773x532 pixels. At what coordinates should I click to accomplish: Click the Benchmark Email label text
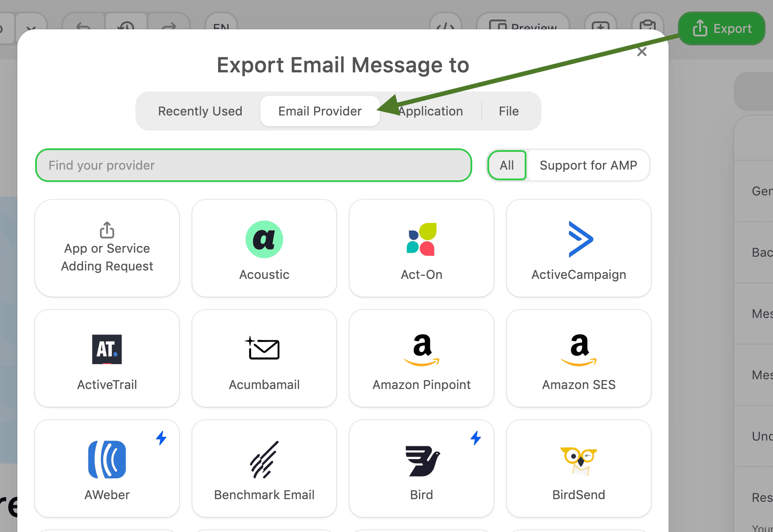click(264, 495)
